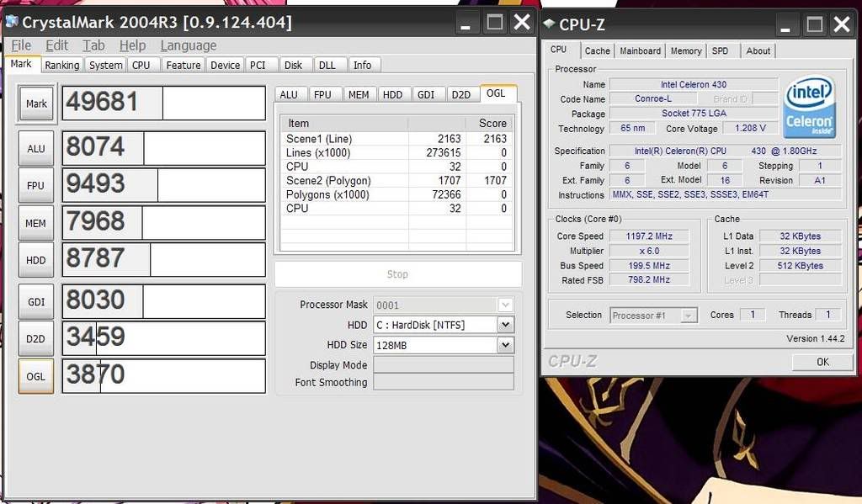Select the Scene1 (Line) row
This screenshot has width=862, height=504.
tap(397, 139)
